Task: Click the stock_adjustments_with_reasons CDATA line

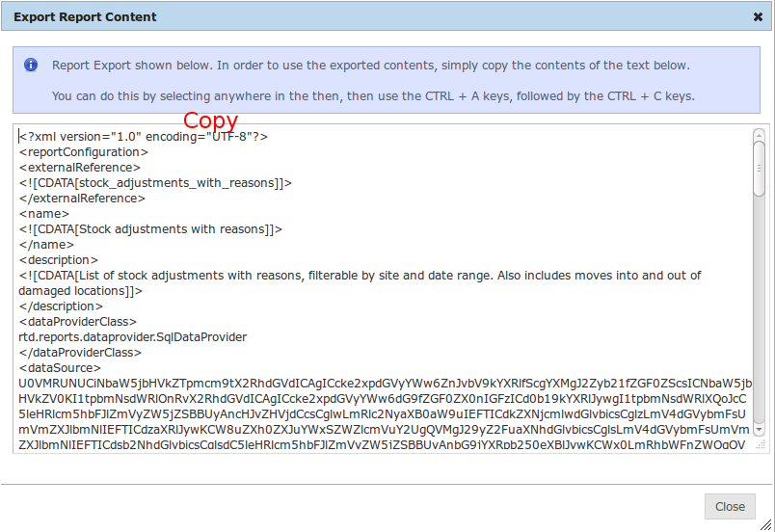Action: (155, 183)
